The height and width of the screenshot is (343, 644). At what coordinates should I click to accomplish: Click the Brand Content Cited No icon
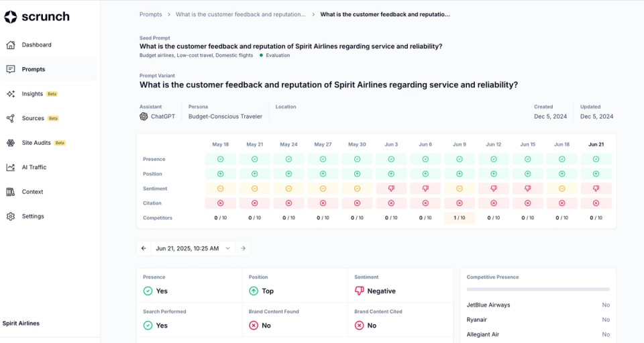tap(360, 326)
